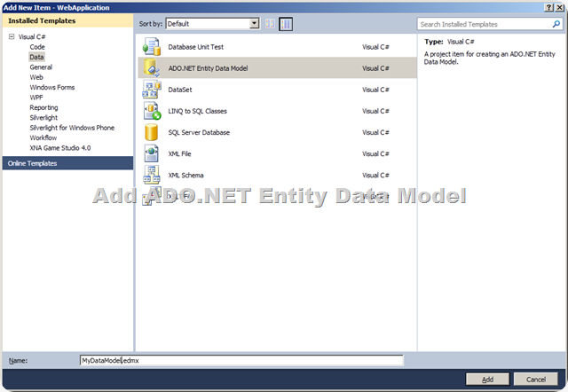Image resolution: width=568 pixels, height=392 pixels.
Task: Close the Add New Item dialog
Action: [560, 8]
